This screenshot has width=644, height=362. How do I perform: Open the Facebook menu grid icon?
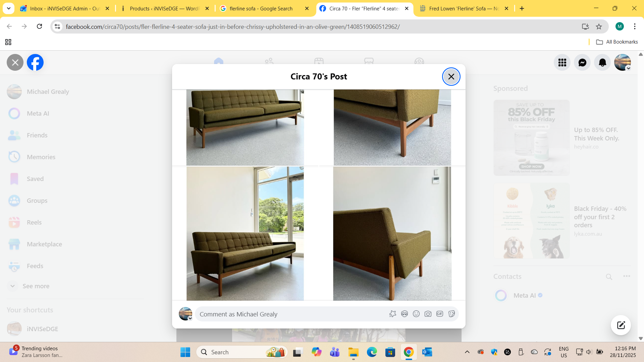tap(562, 62)
